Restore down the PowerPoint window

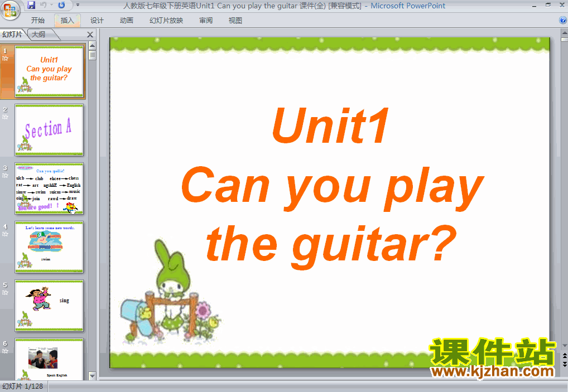[548, 5]
